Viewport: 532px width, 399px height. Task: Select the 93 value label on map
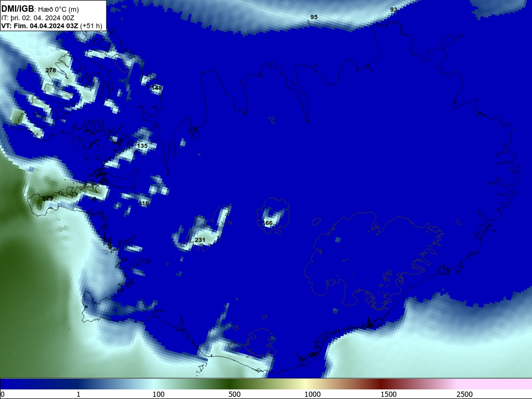click(x=394, y=10)
